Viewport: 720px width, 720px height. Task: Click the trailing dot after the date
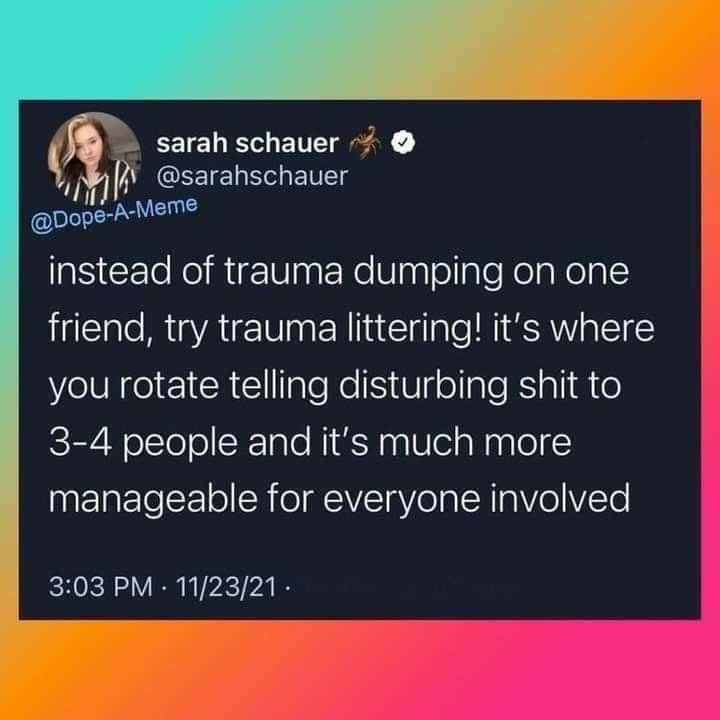pos(287,586)
